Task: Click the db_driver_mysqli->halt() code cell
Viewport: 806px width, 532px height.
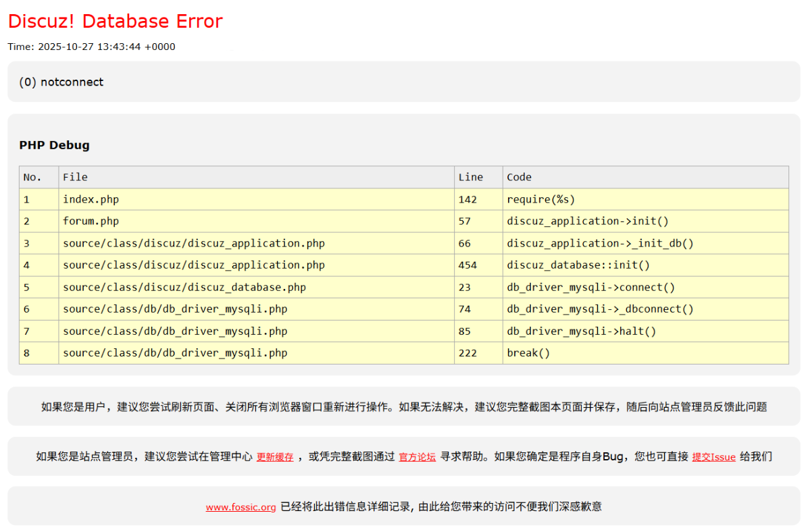Action: pyautogui.click(x=581, y=331)
